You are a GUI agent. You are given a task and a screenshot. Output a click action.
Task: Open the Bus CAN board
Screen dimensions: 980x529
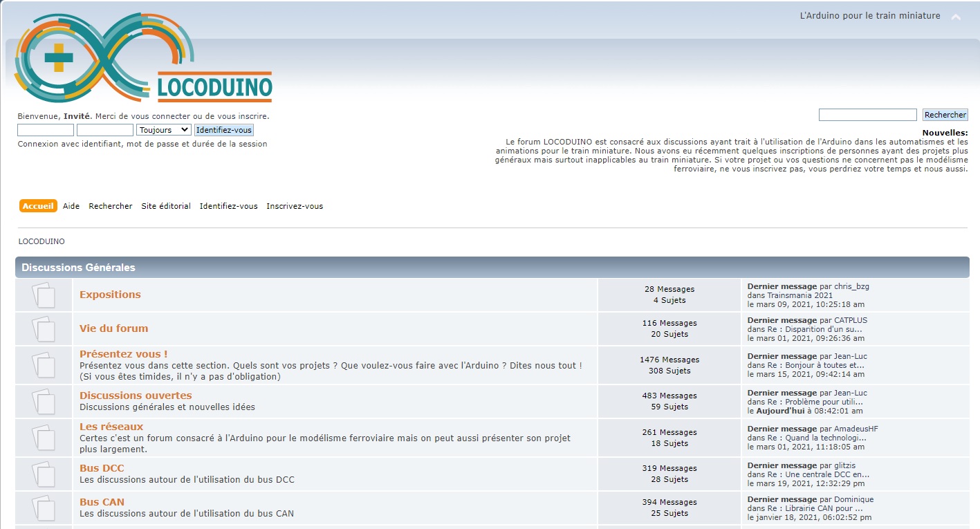(102, 502)
